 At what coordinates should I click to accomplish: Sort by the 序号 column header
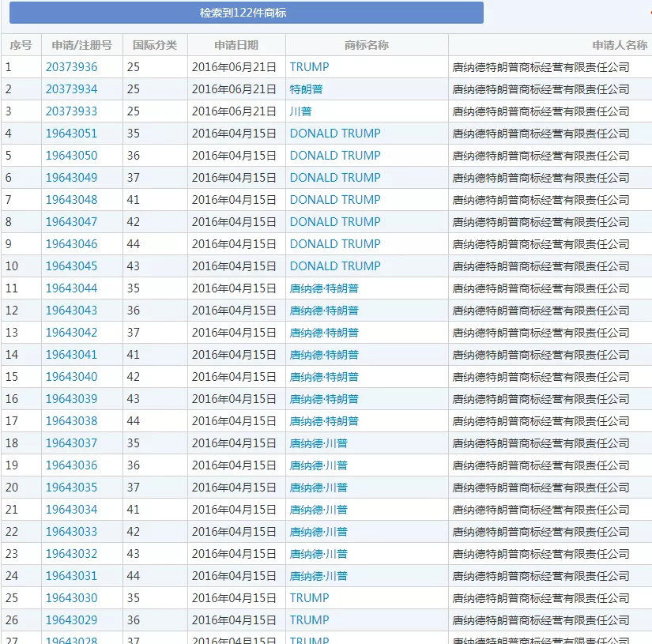coord(21,45)
